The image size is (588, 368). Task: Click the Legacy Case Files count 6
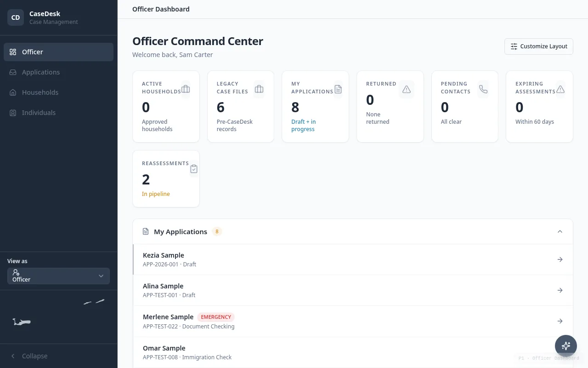tap(221, 108)
